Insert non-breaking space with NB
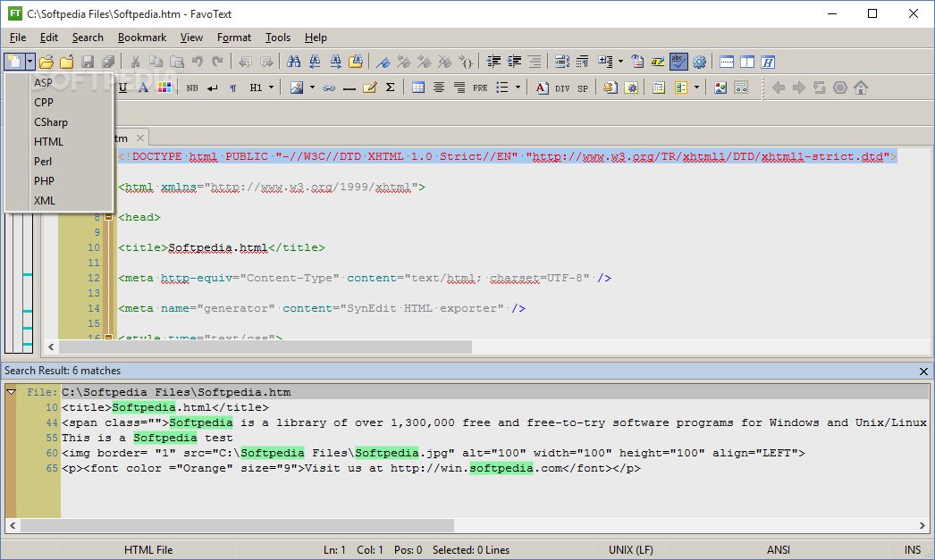935x560 pixels. click(x=192, y=88)
